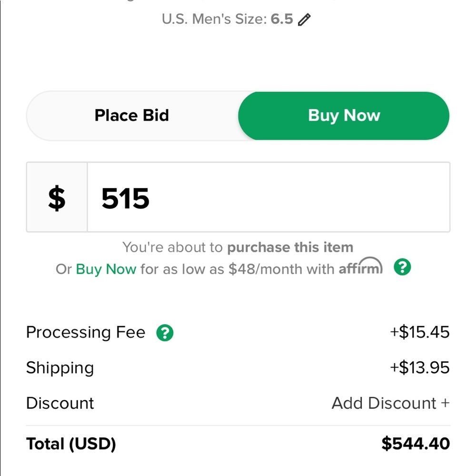Select the Shipping row label
Image resolution: width=476 pixels, height=476 pixels.
pyautogui.click(x=60, y=368)
